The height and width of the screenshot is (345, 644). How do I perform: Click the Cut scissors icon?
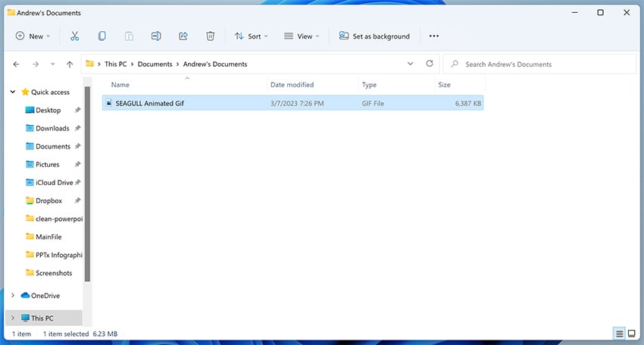point(74,36)
